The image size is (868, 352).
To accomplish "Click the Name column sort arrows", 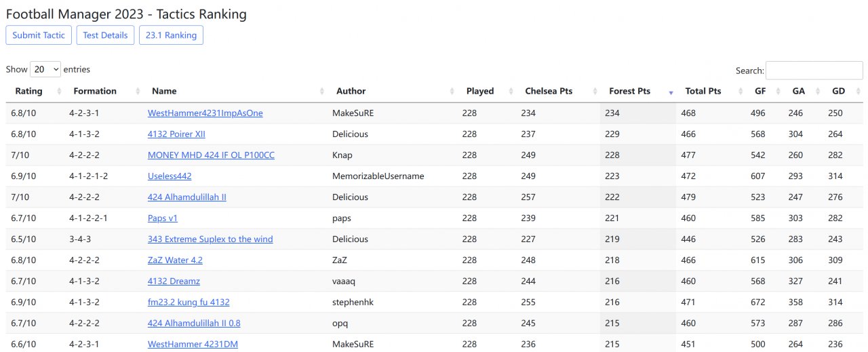I will (321, 92).
